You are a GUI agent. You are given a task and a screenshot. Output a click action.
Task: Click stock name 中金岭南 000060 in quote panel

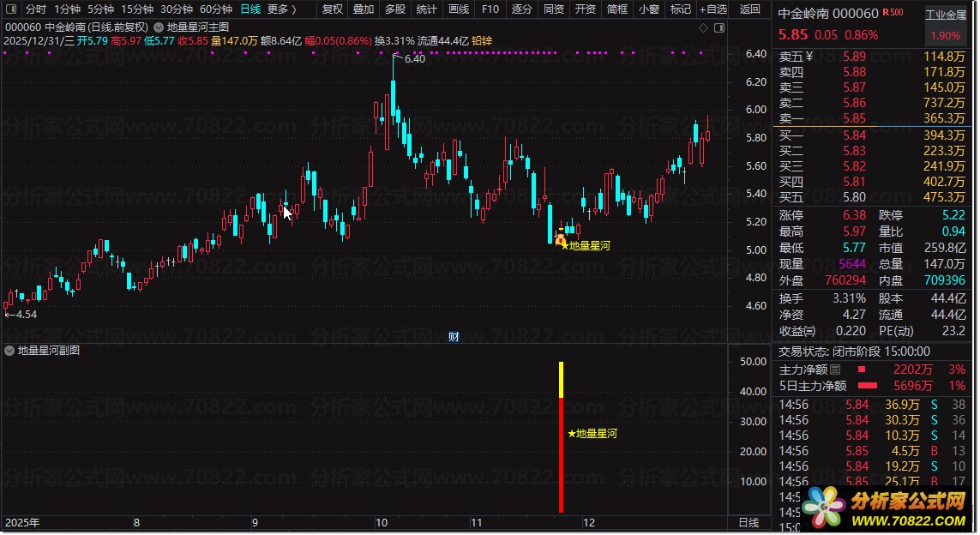pyautogui.click(x=828, y=14)
